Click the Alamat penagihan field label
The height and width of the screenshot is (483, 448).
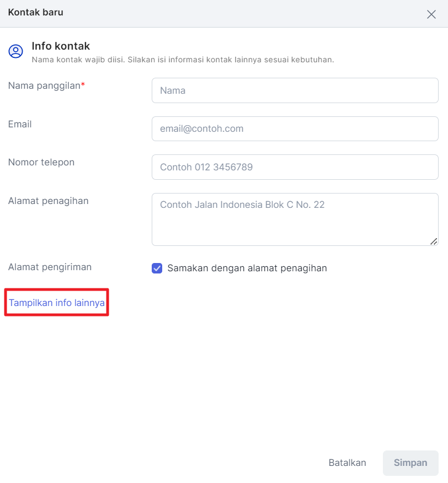(x=49, y=201)
